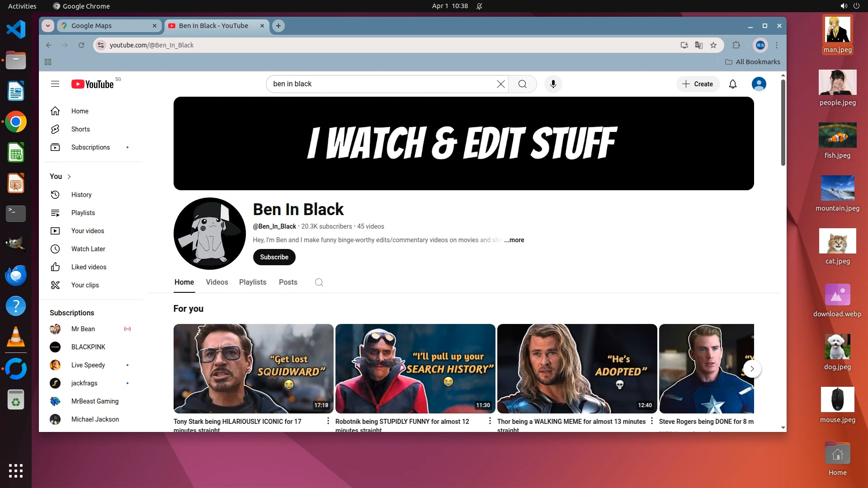This screenshot has height=488, width=868.
Task: Open Mr Bean subscription channel
Action: [83, 329]
